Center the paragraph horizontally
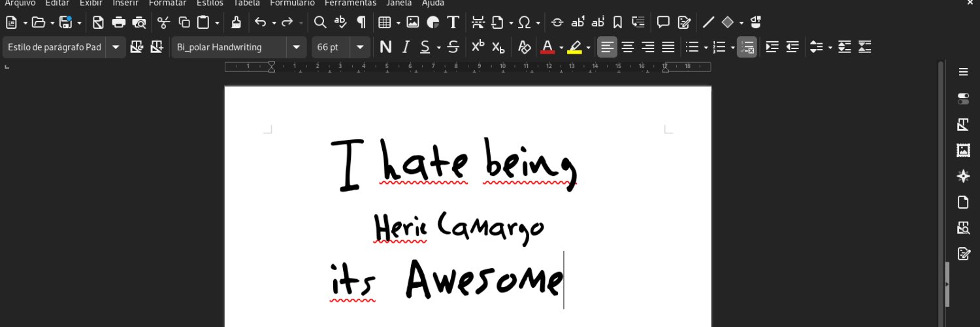Viewport: 980px width, 327px height. (628, 47)
